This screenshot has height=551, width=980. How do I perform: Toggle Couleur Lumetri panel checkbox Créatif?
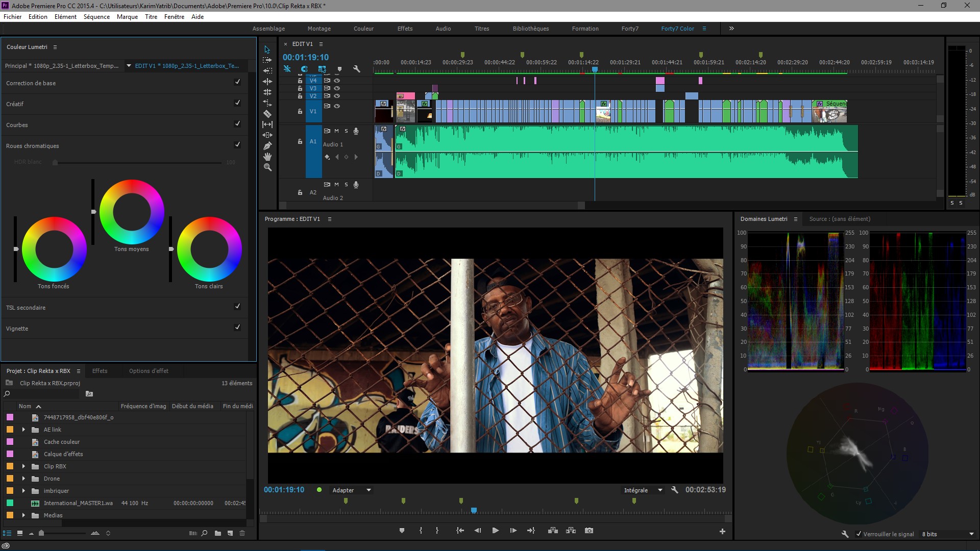pyautogui.click(x=237, y=102)
